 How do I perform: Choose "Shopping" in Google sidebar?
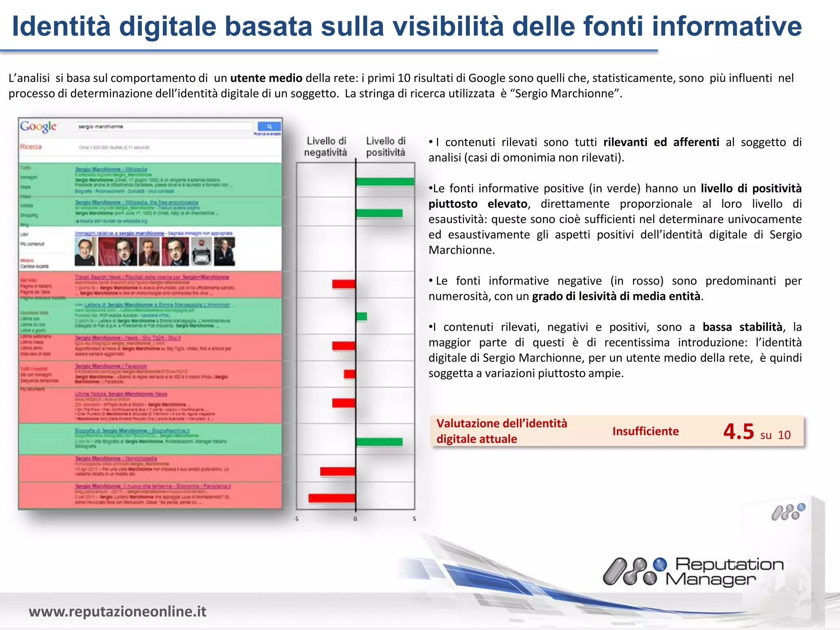(x=29, y=215)
